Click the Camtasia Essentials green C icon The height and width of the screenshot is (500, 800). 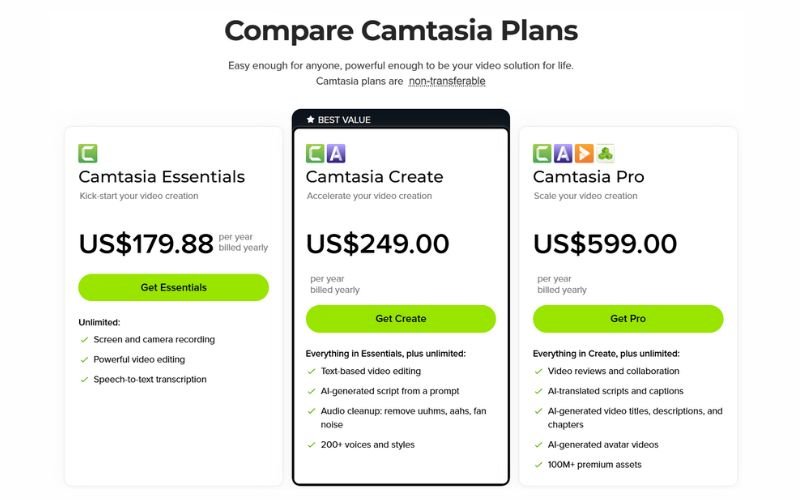tap(88, 154)
